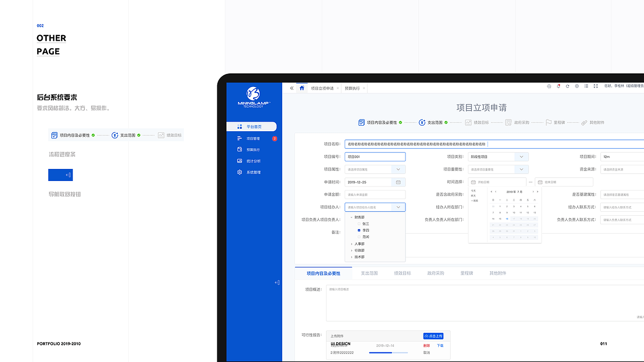Click the double-left-arrow icon beside the home tab
This screenshot has height=362, width=644.
tap(292, 88)
